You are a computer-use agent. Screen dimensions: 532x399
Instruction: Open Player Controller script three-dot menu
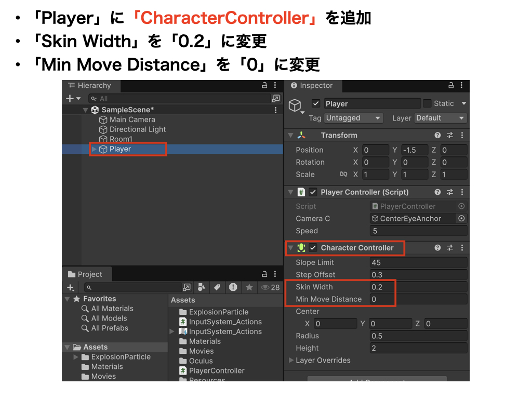[x=462, y=192]
